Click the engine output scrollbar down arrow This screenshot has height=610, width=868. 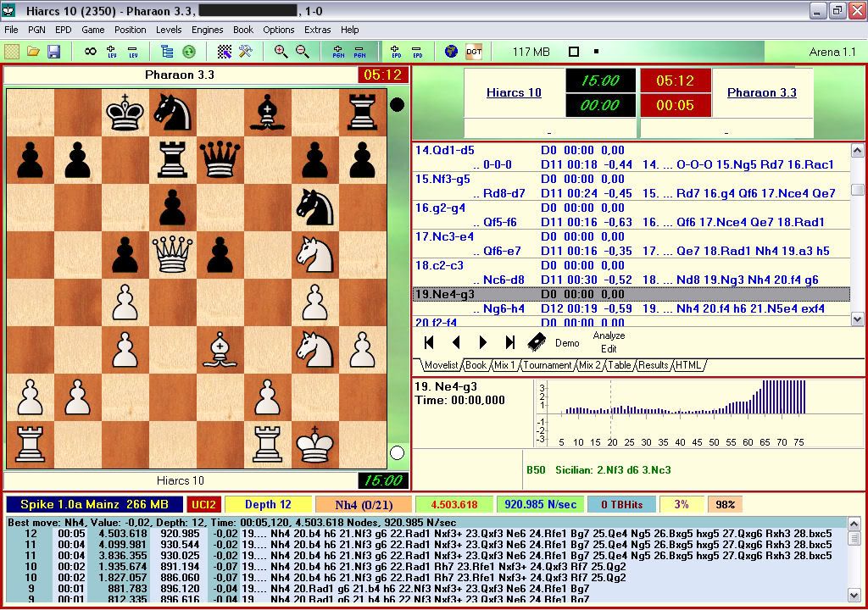coord(854,596)
